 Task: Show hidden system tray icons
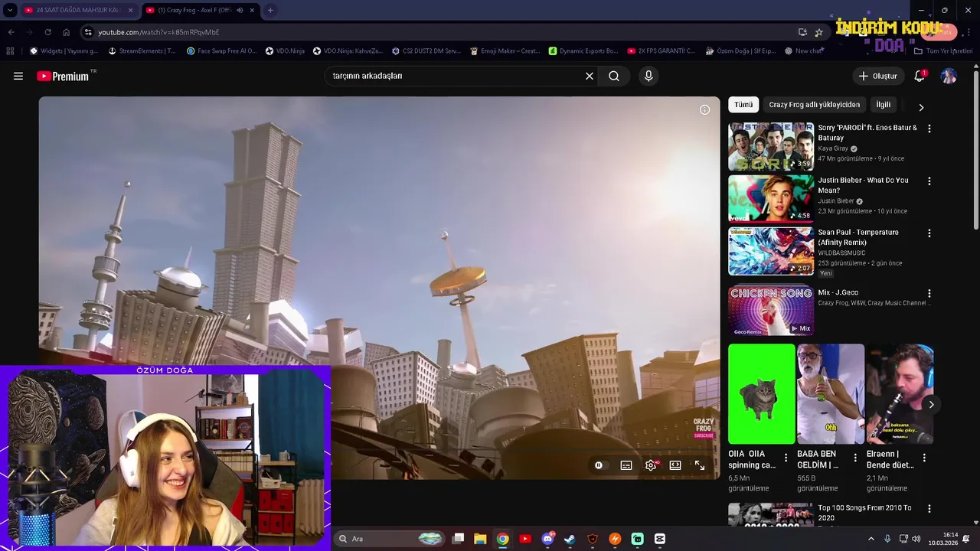pos(871,539)
